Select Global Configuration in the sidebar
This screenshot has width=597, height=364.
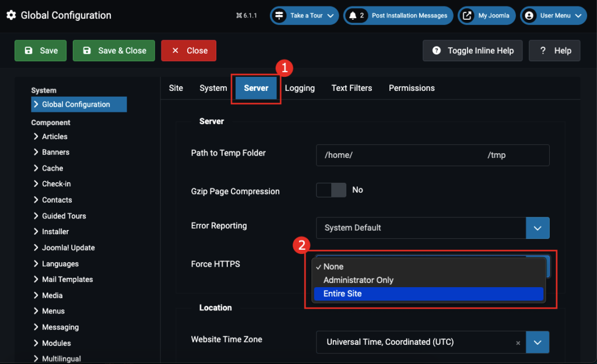79,104
